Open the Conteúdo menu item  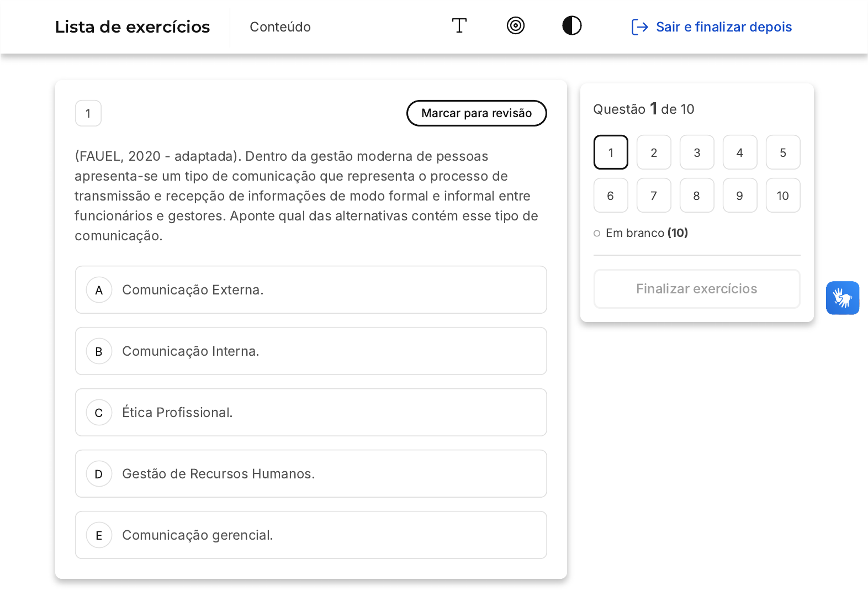[280, 27]
